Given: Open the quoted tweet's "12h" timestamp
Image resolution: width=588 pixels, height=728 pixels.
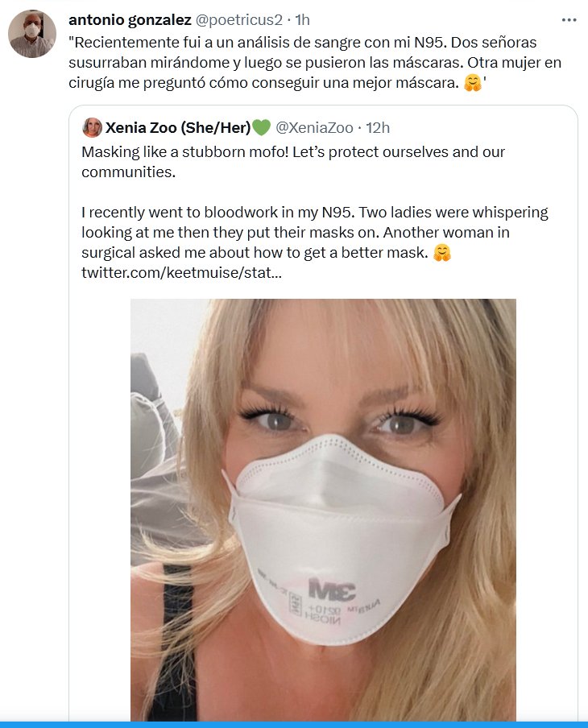Looking at the screenshot, I should tap(377, 127).
